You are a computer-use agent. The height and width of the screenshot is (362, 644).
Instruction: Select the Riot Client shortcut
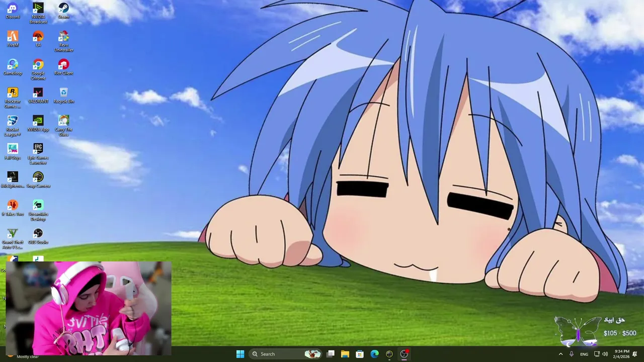click(63, 67)
